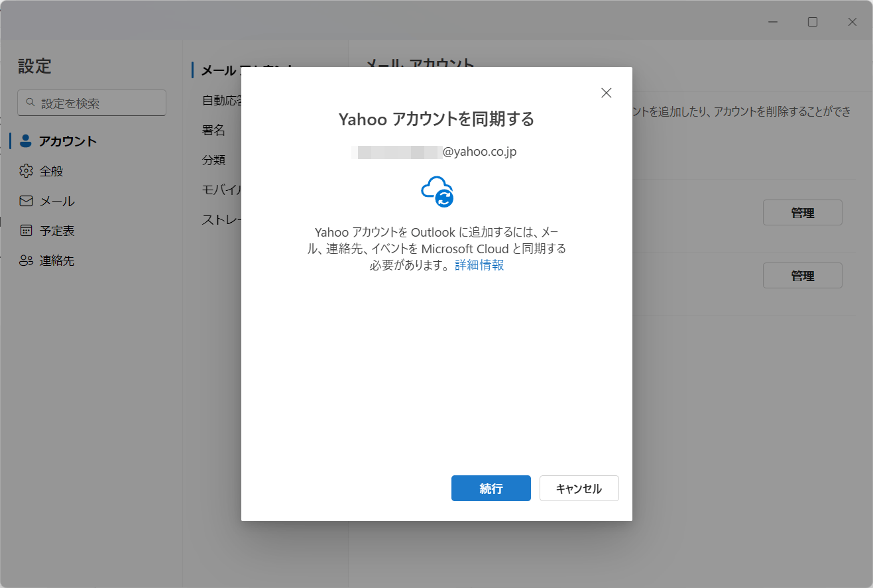The width and height of the screenshot is (873, 588).
Task: Select 分類 in the submenu
Action: coord(213,160)
